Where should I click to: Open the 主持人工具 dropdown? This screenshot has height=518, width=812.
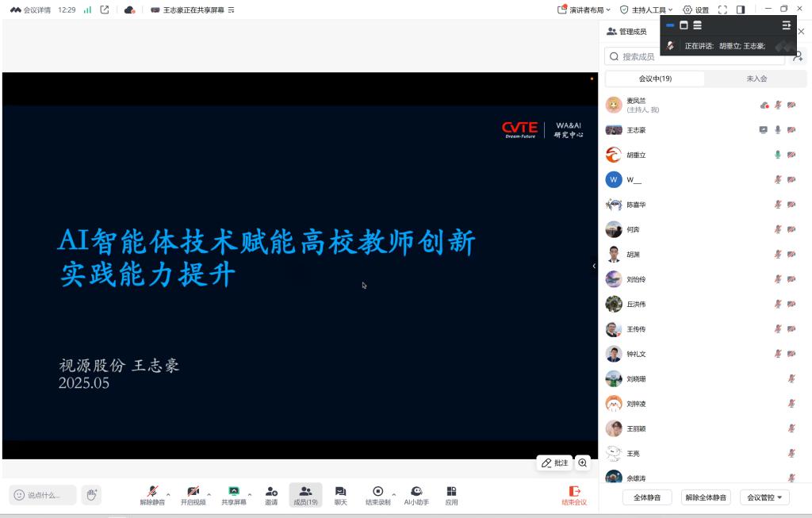[646, 10]
